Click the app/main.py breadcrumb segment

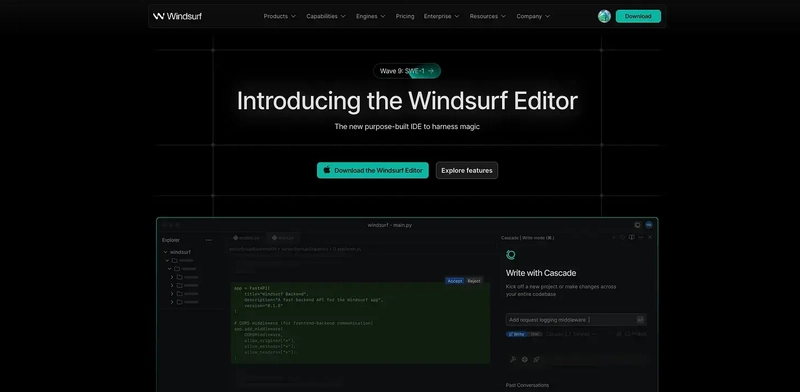(349, 250)
